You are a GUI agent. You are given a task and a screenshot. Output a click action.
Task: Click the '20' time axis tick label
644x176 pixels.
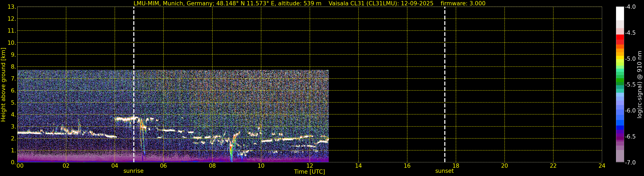(505, 166)
